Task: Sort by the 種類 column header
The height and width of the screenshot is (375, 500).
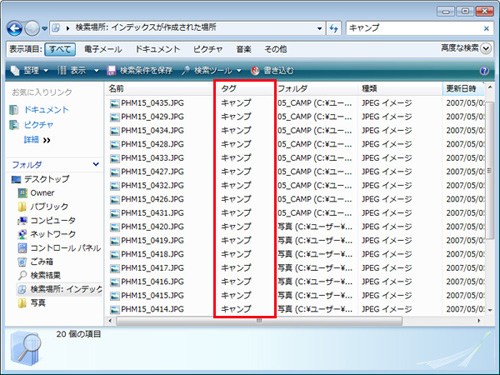Action: point(400,89)
